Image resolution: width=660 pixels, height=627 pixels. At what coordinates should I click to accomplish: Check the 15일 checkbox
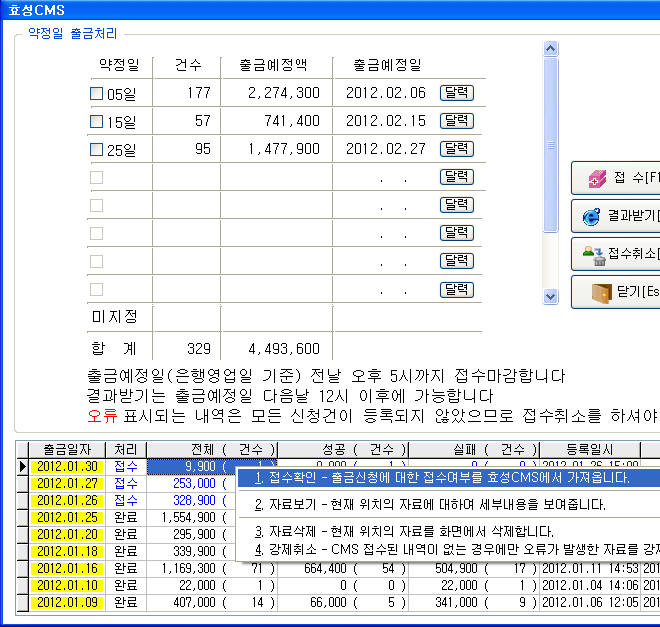96,122
